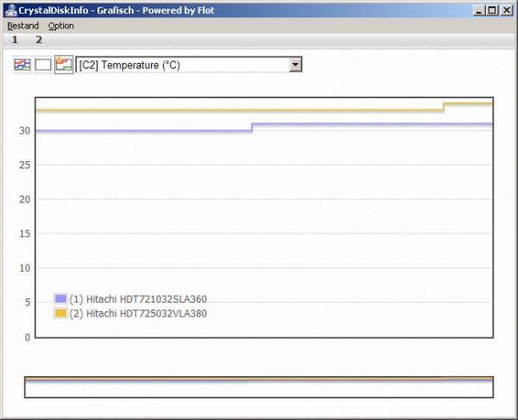The height and width of the screenshot is (420, 518).
Task: Select disk tab 2
Action: 38,40
